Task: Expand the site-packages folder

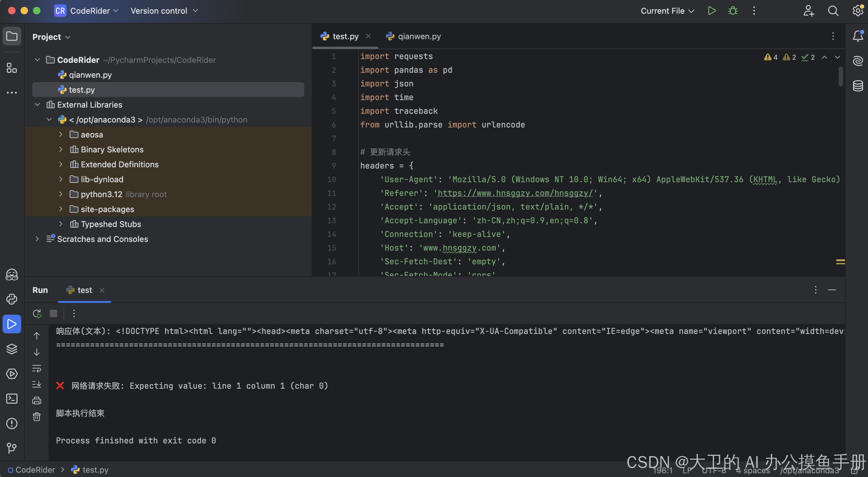Action: pyautogui.click(x=61, y=209)
